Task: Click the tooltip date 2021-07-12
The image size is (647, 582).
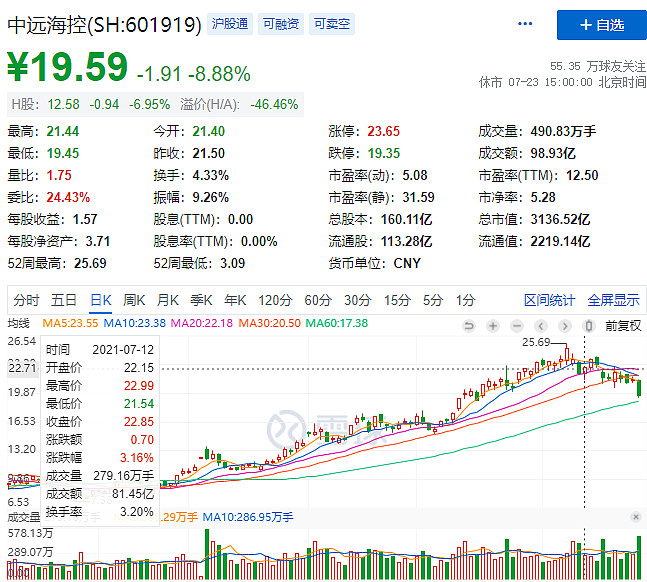Action: pyautogui.click(x=123, y=350)
